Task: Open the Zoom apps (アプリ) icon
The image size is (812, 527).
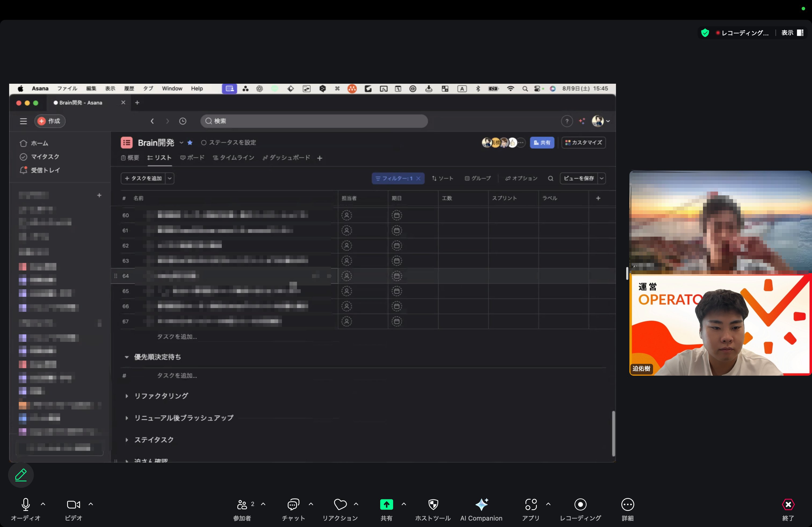Action: 531,504
